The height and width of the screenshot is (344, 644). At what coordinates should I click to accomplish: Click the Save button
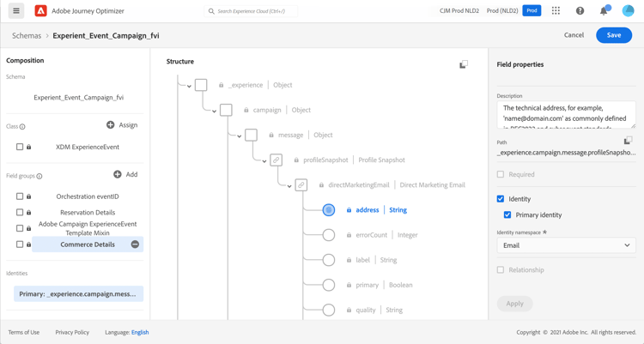click(x=613, y=35)
